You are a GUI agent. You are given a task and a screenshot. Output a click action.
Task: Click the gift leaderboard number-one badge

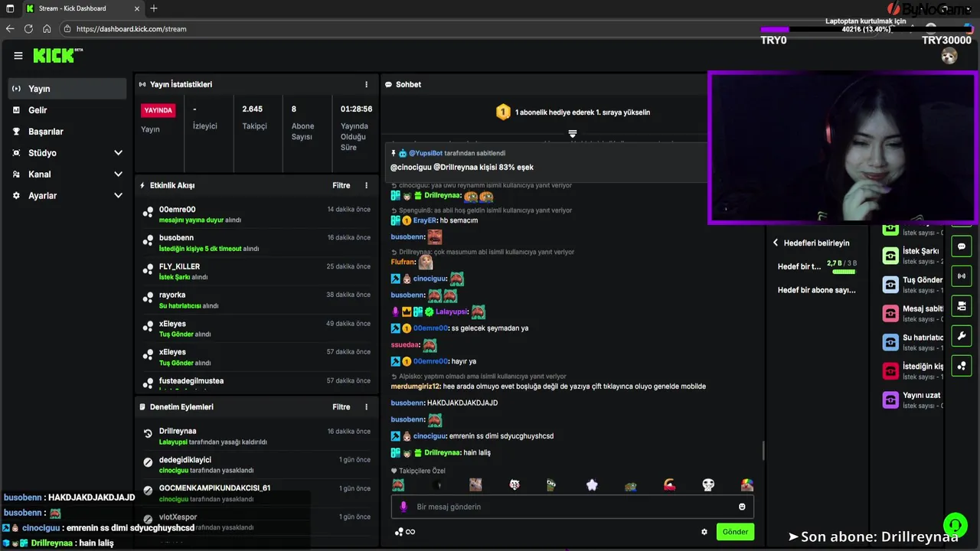pos(503,112)
